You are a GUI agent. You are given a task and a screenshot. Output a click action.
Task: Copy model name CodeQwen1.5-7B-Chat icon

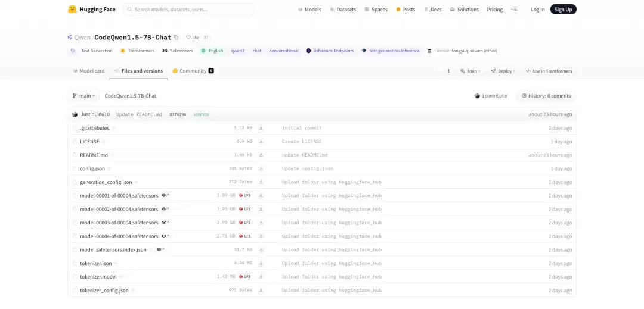point(176,38)
